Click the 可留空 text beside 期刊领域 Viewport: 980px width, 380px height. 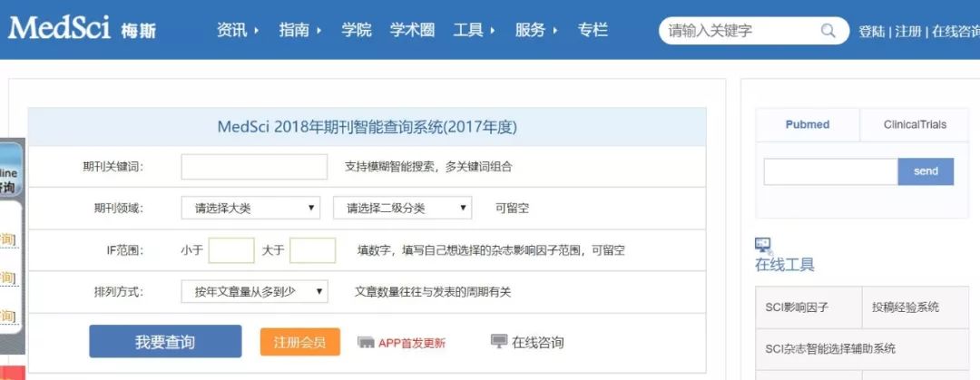[x=512, y=209]
